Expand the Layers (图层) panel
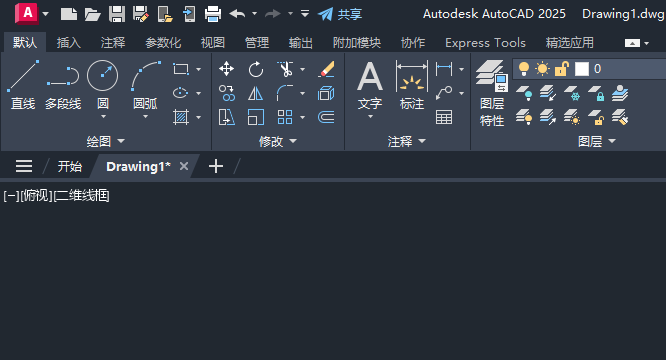Screen dimensions: 666x360 click(x=597, y=141)
